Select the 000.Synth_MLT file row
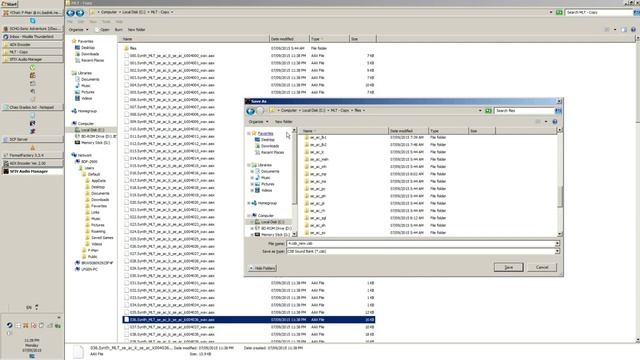 tap(249, 56)
